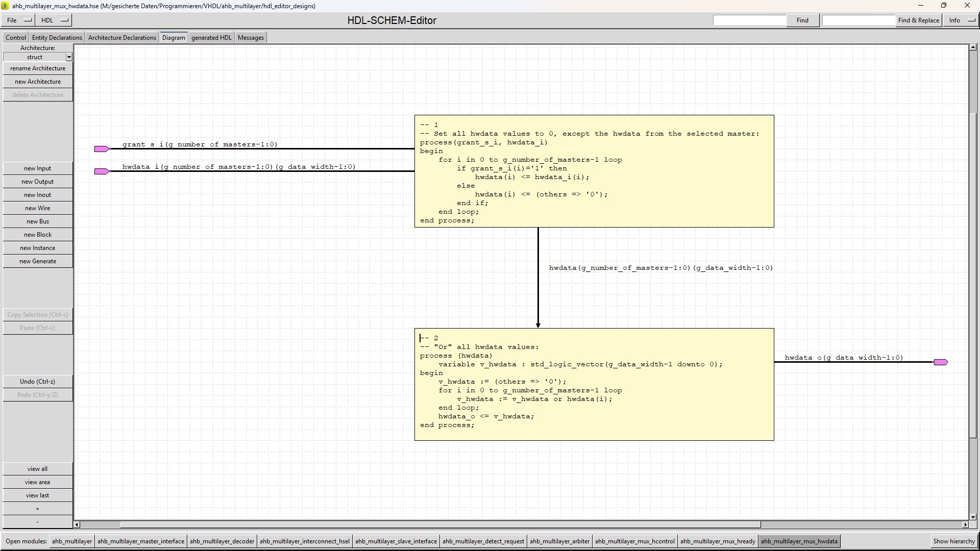The width and height of the screenshot is (980, 551).
Task: Click the Find search input field
Action: point(749,20)
